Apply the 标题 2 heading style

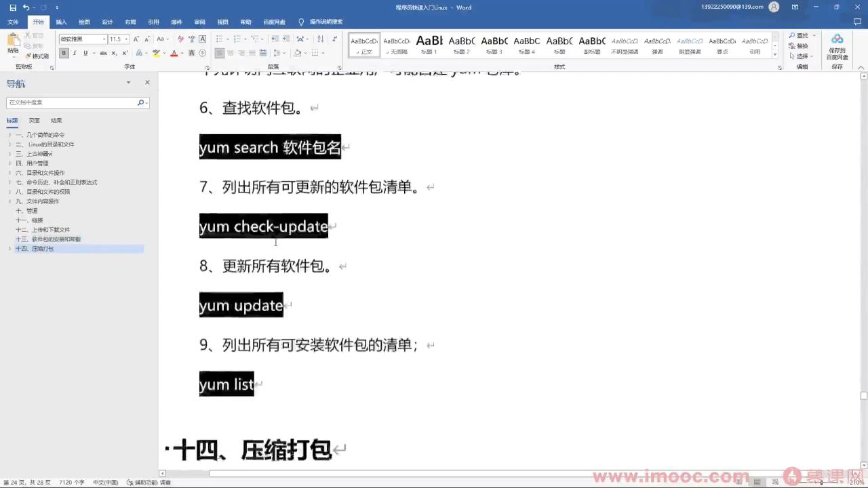click(x=462, y=45)
